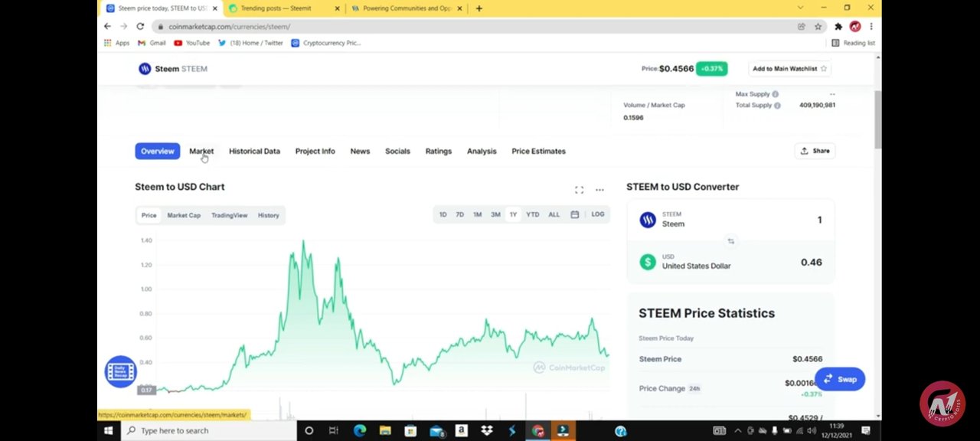Click the Steem logo in sticky header
This screenshot has height=441, width=980.
coord(145,69)
